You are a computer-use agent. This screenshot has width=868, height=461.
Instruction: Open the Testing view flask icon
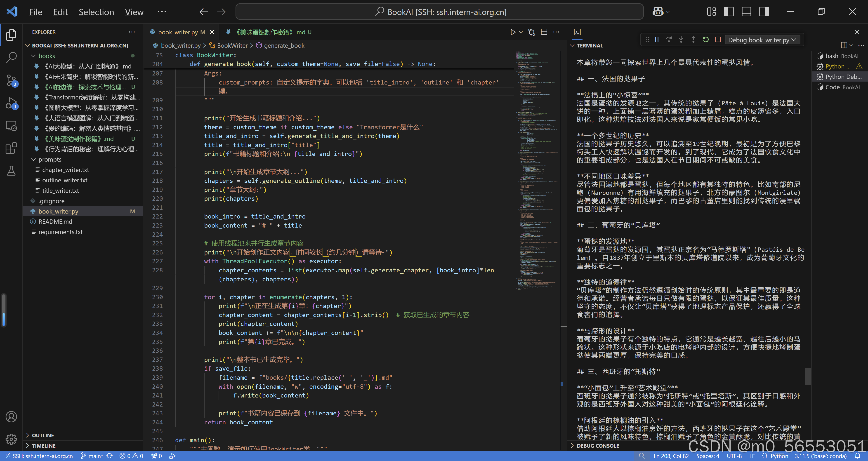11,171
